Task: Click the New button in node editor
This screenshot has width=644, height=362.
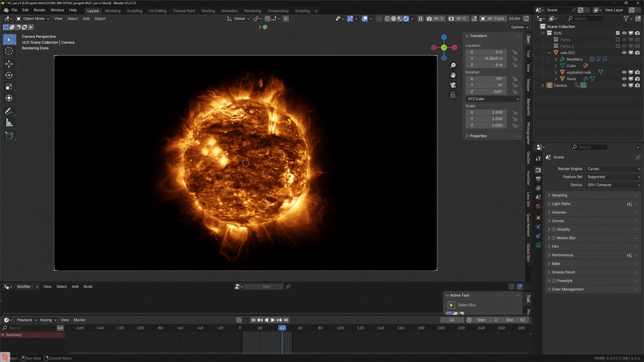Action: tap(266, 287)
